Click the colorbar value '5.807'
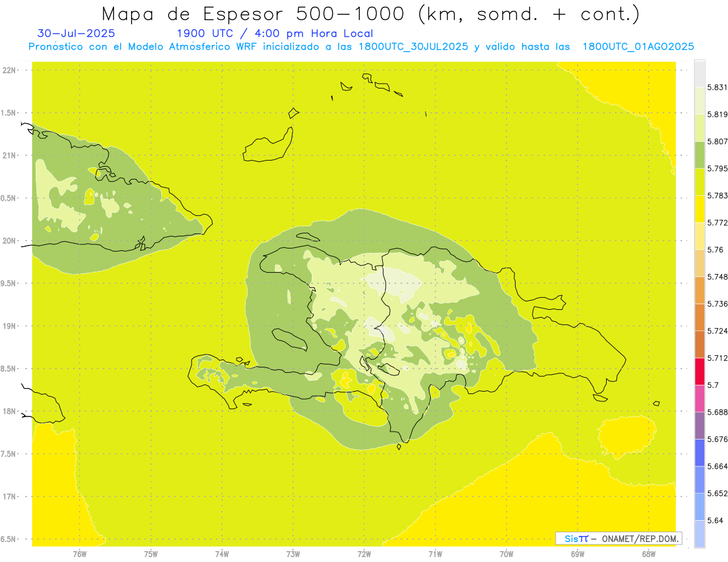Image resolution: width=728 pixels, height=562 pixels. tap(717, 141)
